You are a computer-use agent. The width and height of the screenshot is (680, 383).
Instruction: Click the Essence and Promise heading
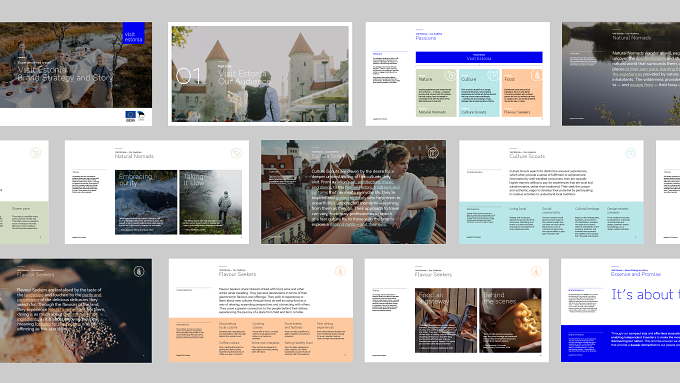point(636,274)
